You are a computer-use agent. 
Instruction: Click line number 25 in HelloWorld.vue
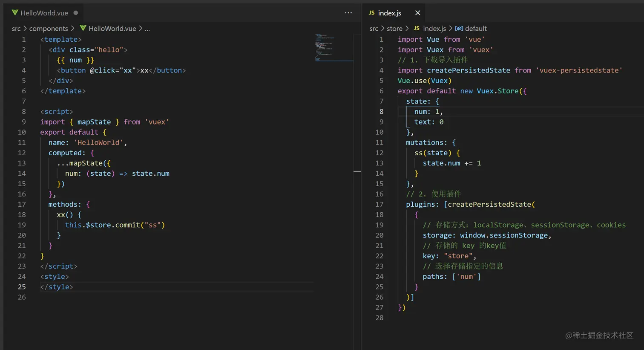(22, 287)
